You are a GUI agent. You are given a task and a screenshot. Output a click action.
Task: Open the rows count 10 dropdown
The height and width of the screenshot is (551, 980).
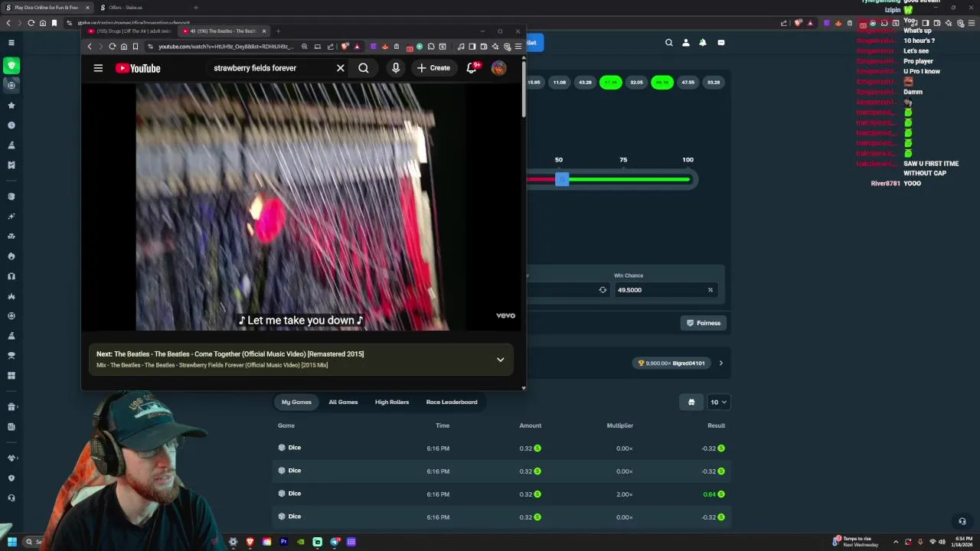(718, 402)
